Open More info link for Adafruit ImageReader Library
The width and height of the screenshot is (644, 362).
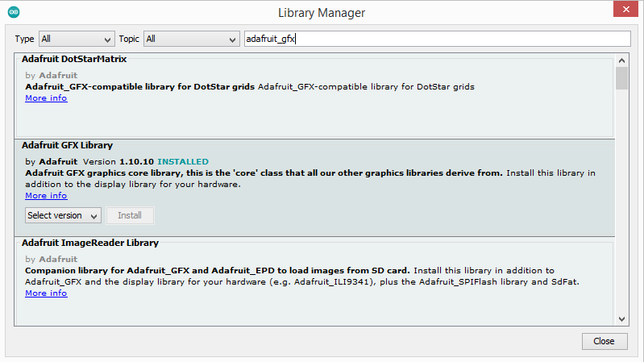(46, 293)
